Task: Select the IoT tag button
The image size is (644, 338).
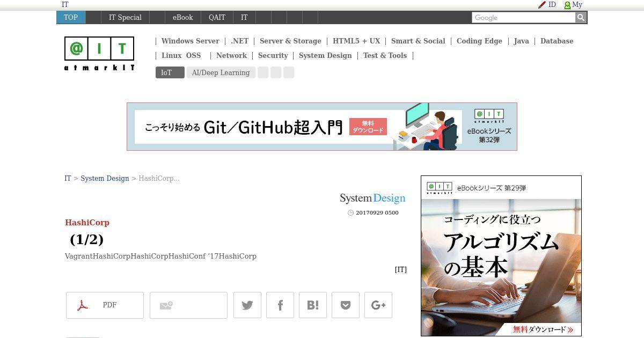Action: pyautogui.click(x=170, y=72)
